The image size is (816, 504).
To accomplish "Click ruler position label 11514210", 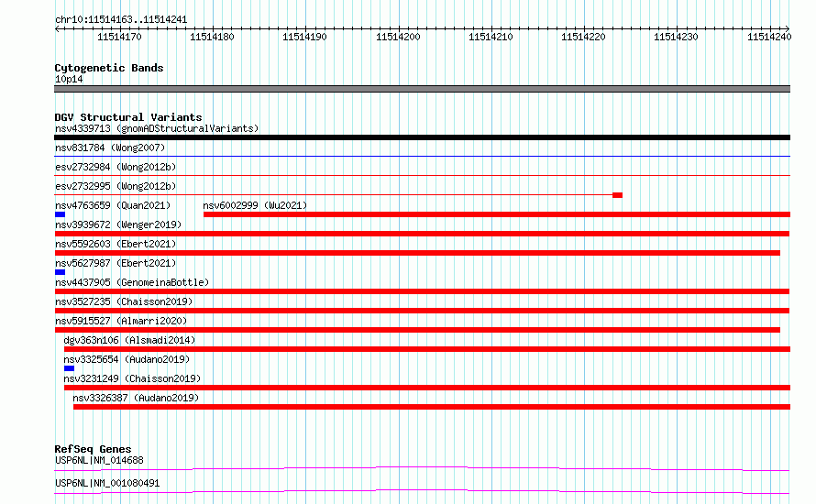I will pos(491,37).
